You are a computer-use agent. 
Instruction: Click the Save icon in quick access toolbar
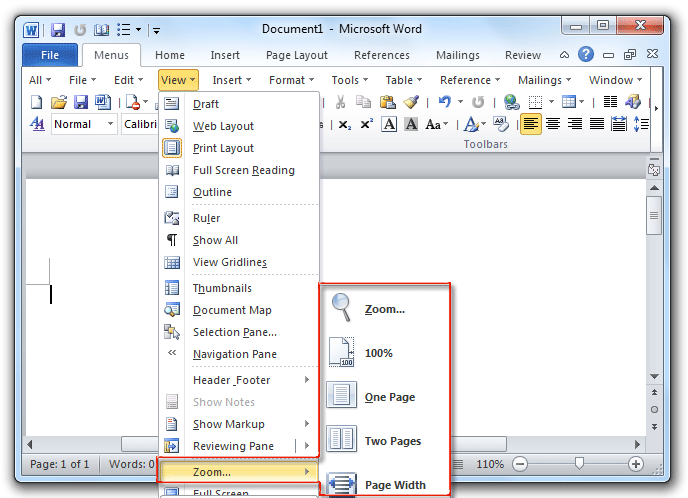pos(57,30)
